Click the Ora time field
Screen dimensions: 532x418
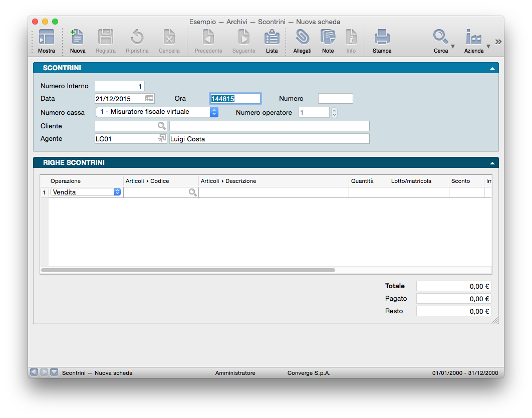tap(235, 98)
